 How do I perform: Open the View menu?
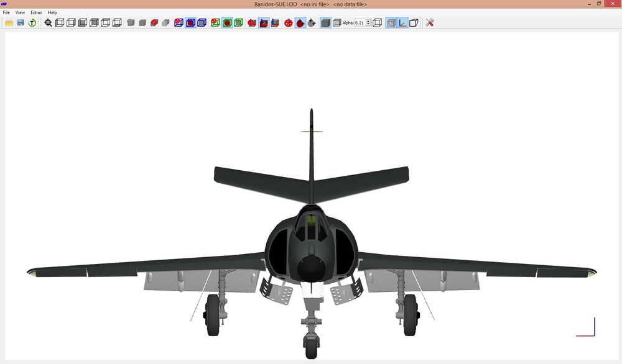(20, 12)
